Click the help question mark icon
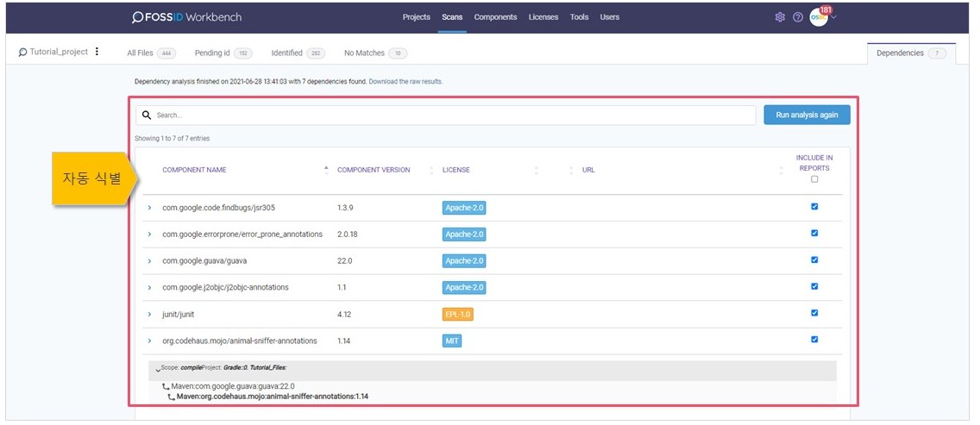This screenshot has width=980, height=425. coord(798,17)
